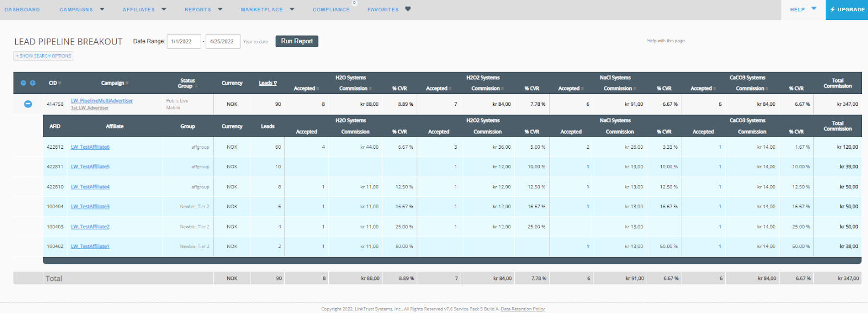
Task: Click the Run Report button
Action: coord(297,41)
